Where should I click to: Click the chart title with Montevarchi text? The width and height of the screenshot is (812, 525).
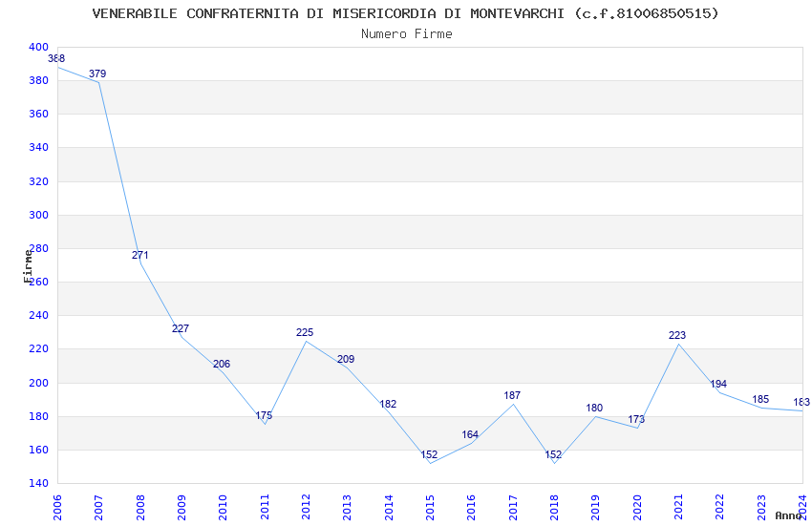(406, 13)
